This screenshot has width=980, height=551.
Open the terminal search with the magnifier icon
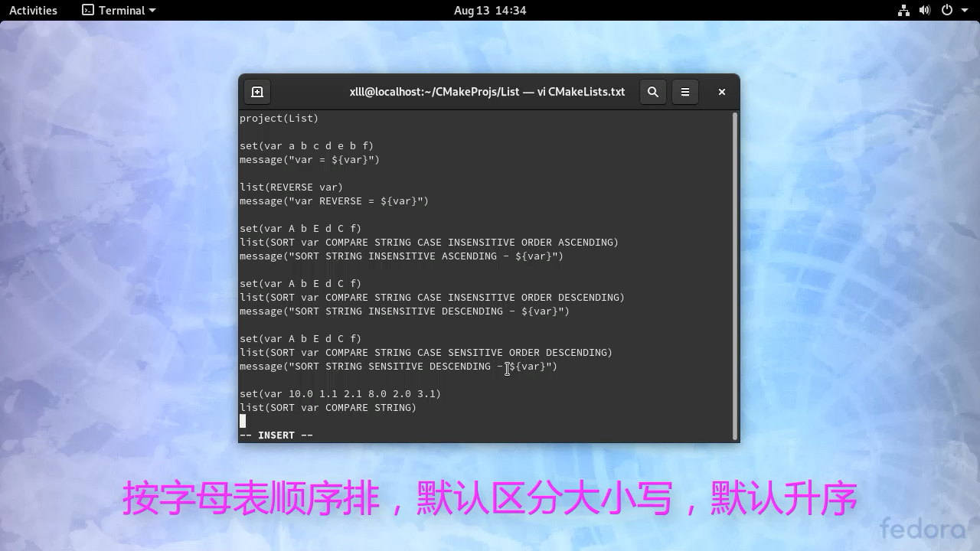pyautogui.click(x=652, y=91)
